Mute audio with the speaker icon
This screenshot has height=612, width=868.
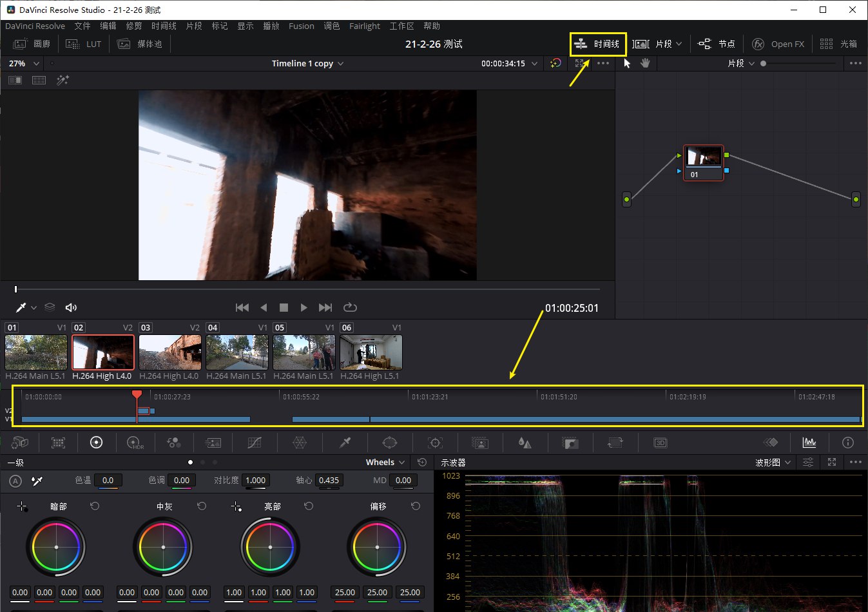[71, 307]
